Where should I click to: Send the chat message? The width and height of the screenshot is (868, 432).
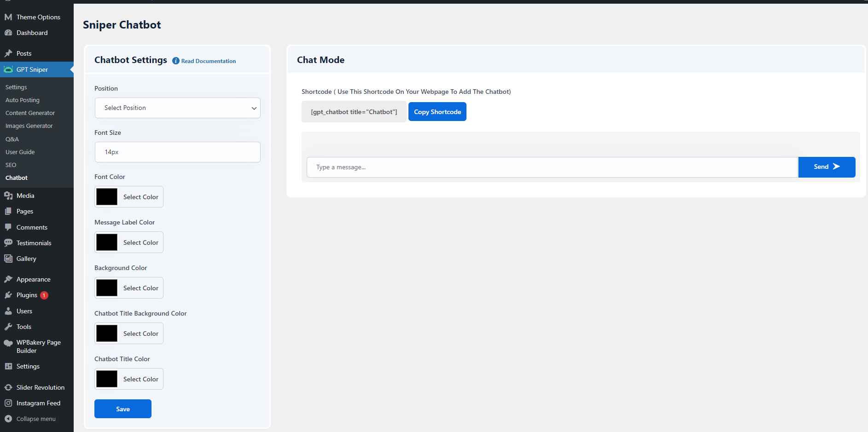tap(827, 167)
